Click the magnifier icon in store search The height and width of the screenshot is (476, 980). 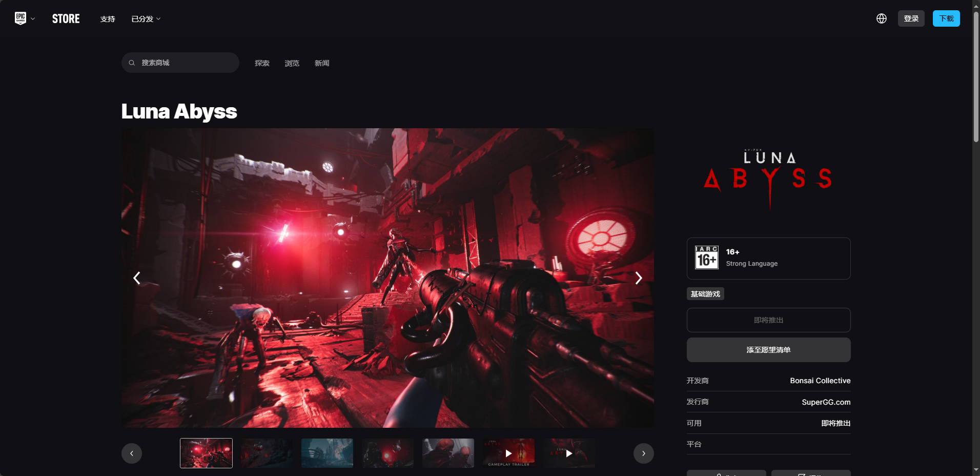coord(132,63)
